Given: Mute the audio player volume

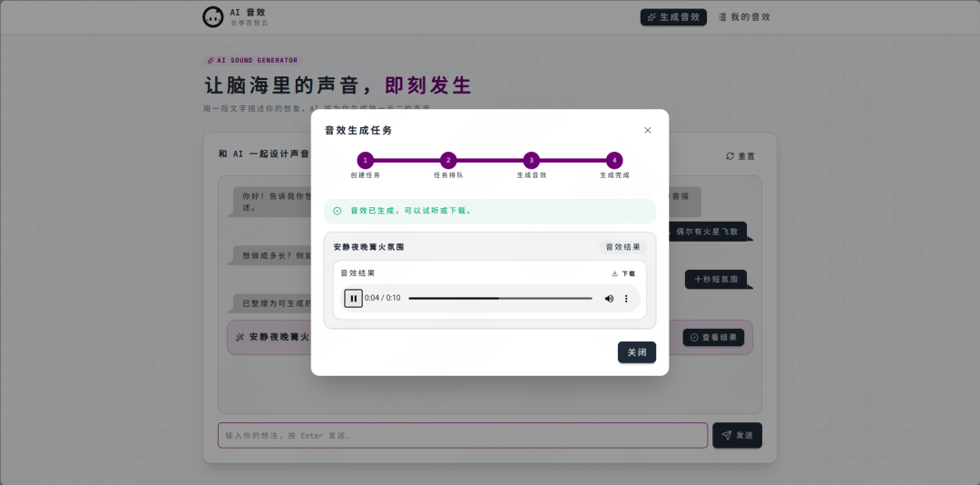Looking at the screenshot, I should click(x=610, y=299).
